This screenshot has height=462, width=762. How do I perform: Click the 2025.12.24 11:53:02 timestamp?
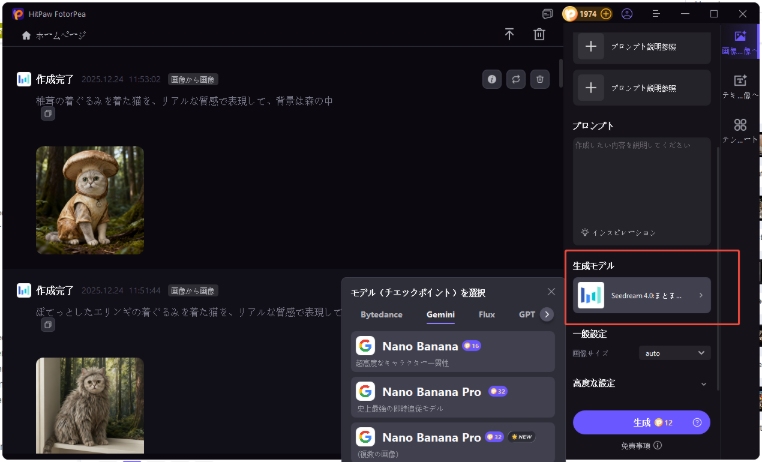(x=121, y=79)
